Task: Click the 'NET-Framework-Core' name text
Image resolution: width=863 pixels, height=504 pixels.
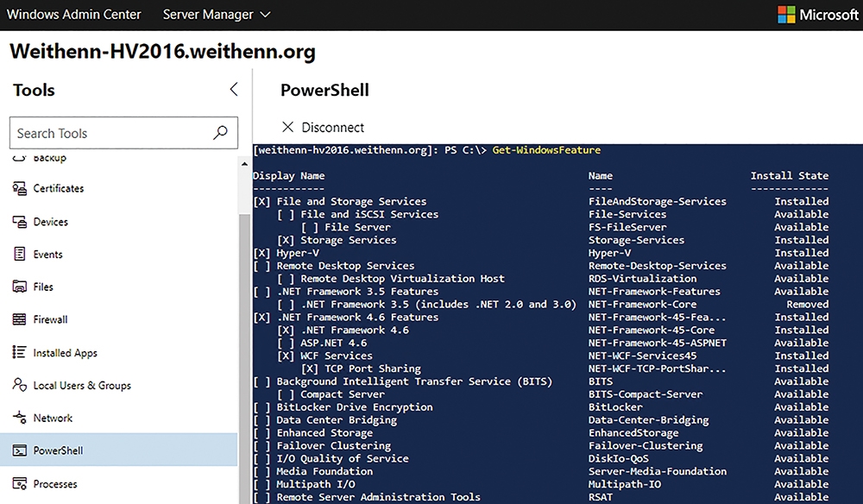Action: point(642,305)
